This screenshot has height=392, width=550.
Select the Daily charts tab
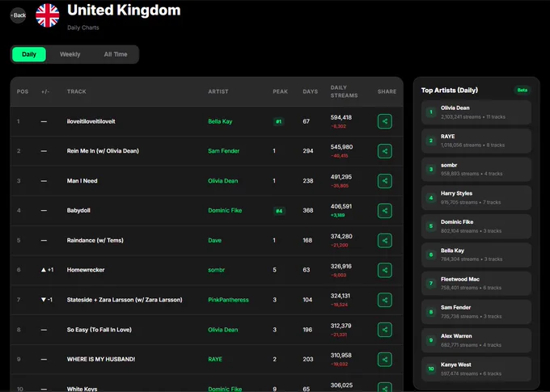click(29, 54)
